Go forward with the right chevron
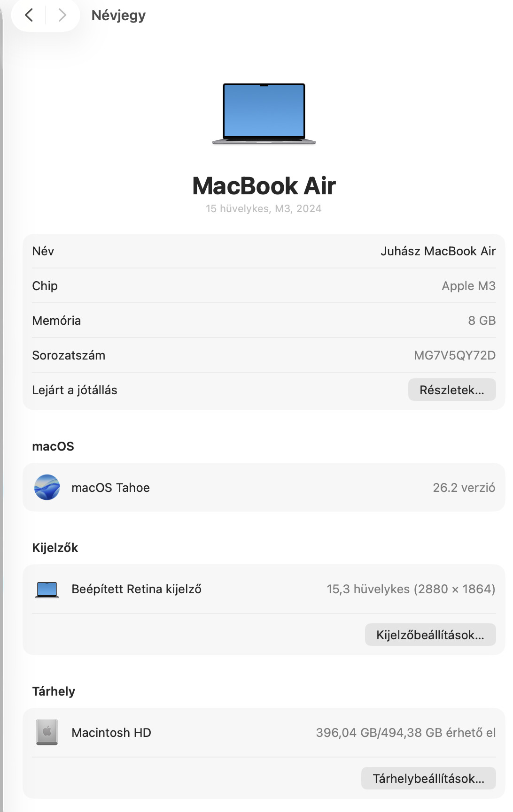This screenshot has height=812, width=513. (62, 15)
